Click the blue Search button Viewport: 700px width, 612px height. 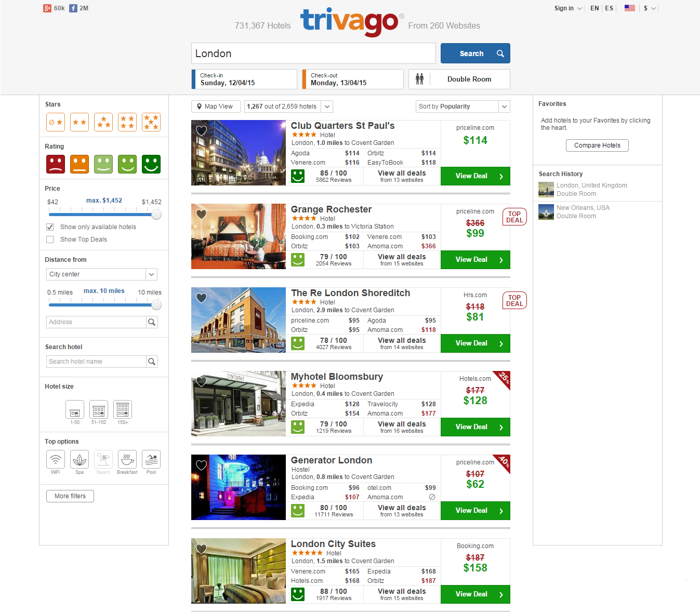point(476,54)
